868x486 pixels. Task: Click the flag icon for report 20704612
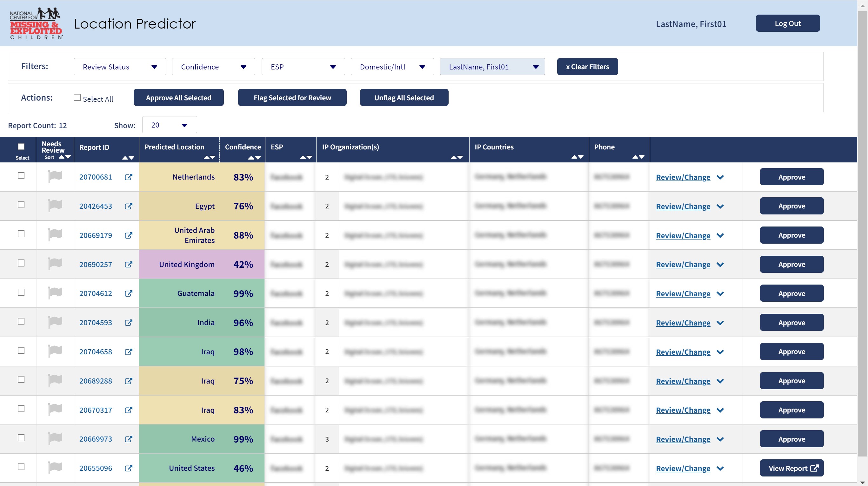(55, 293)
